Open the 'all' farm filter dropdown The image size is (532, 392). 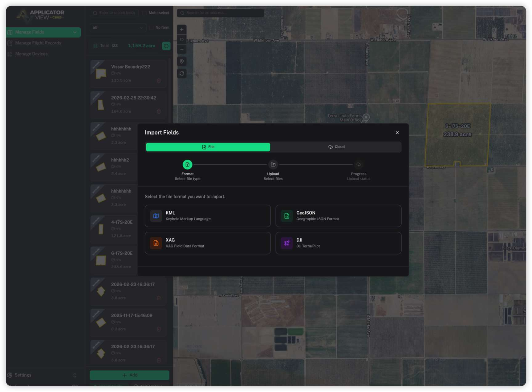coord(118,28)
